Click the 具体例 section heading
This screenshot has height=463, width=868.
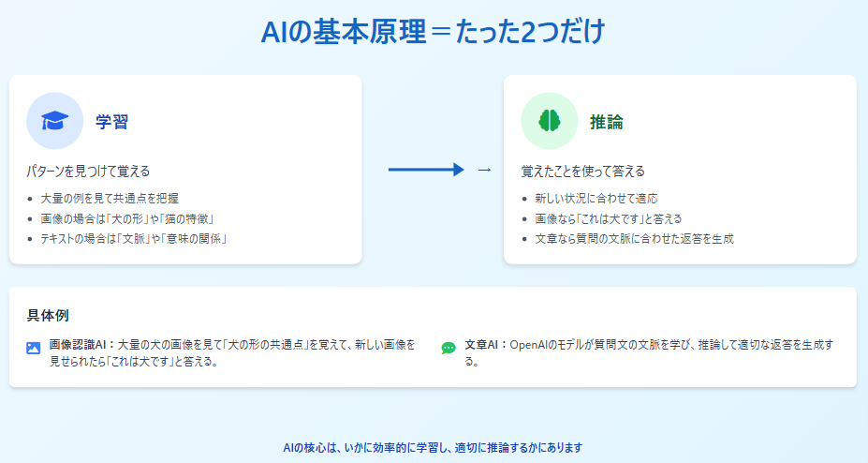click(48, 315)
